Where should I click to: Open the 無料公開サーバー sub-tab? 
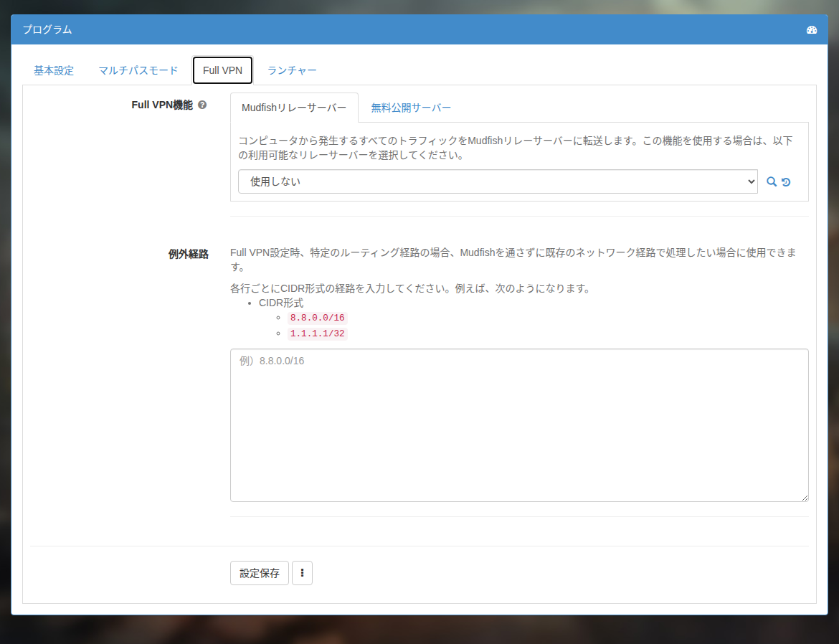(411, 108)
